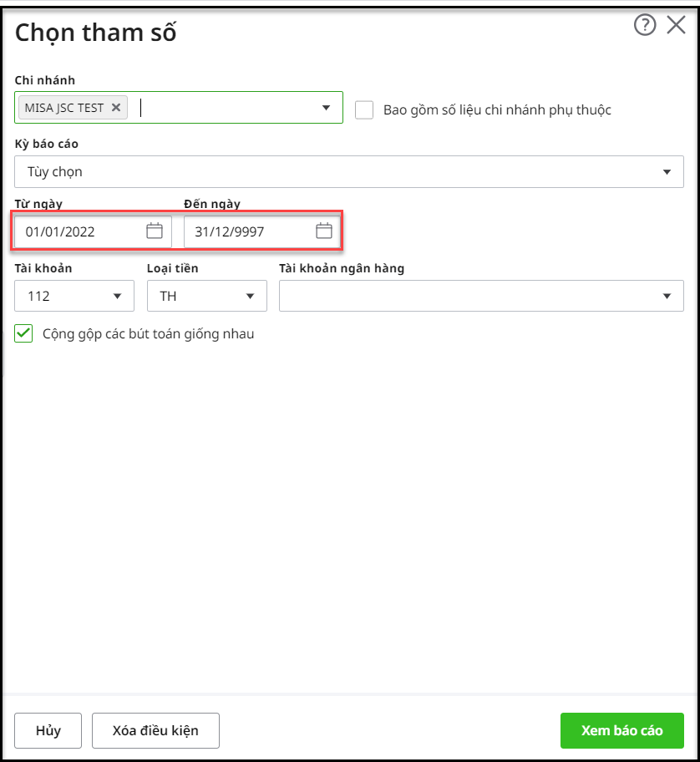The image size is (700, 762).
Task: Uncheck Cộng gộp các bút toán giống nhau
Action: pyautogui.click(x=23, y=334)
